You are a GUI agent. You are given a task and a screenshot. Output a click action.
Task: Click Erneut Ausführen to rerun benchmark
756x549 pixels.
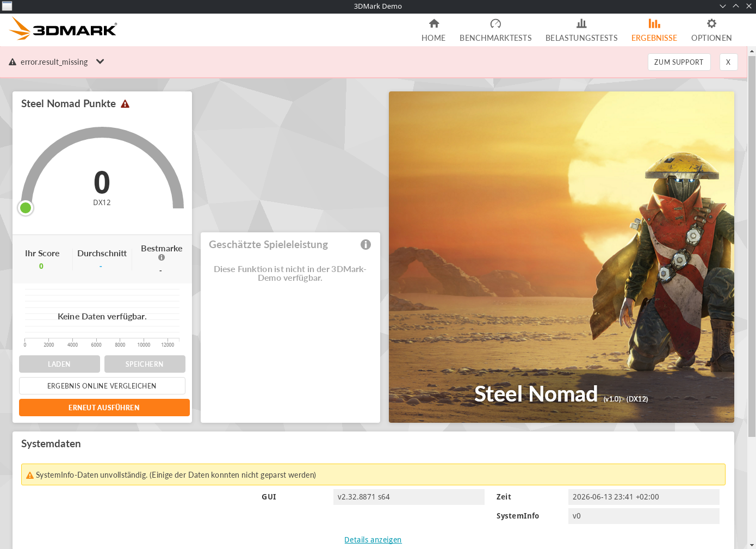pyautogui.click(x=104, y=408)
